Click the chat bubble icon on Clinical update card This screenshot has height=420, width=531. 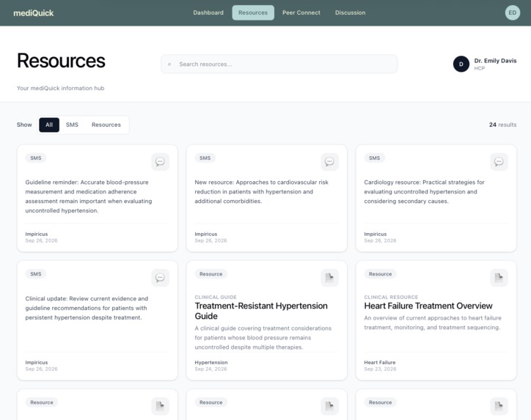(x=160, y=278)
